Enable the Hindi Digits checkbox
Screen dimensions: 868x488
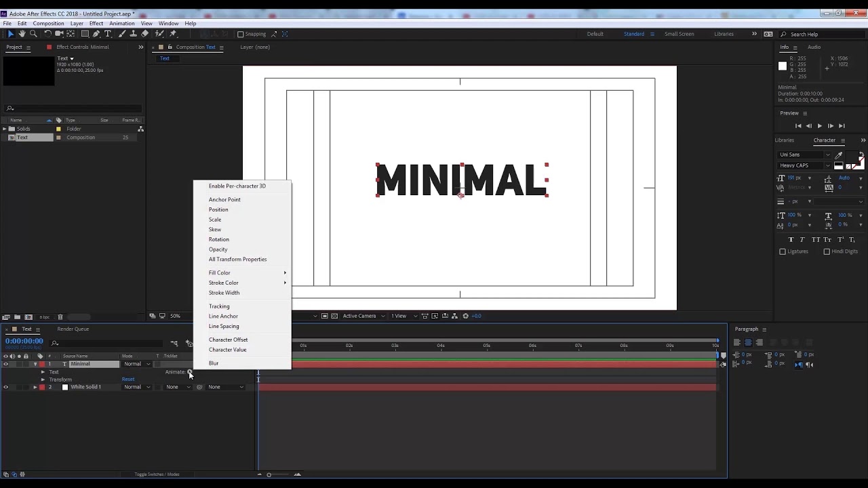tap(827, 251)
